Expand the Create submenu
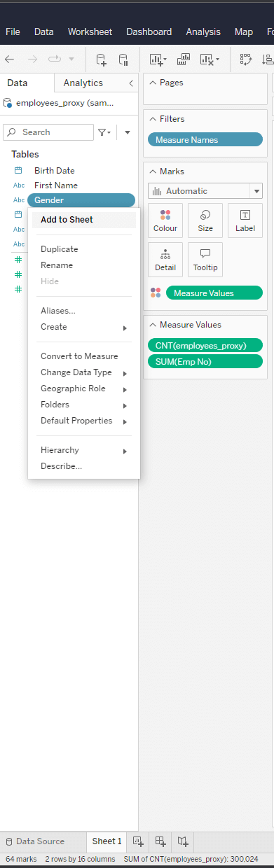274x868 pixels. [84, 327]
